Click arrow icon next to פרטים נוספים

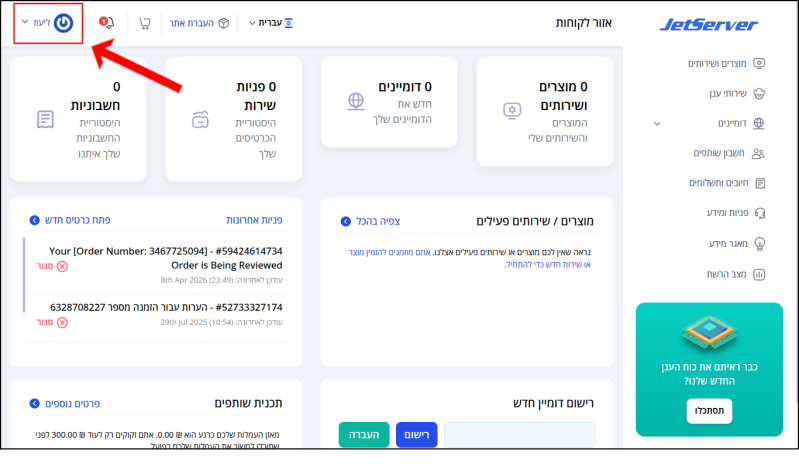pos(35,403)
